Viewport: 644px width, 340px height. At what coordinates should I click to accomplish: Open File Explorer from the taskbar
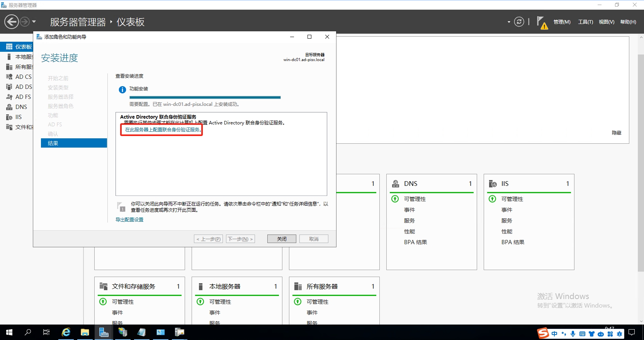pos(85,332)
